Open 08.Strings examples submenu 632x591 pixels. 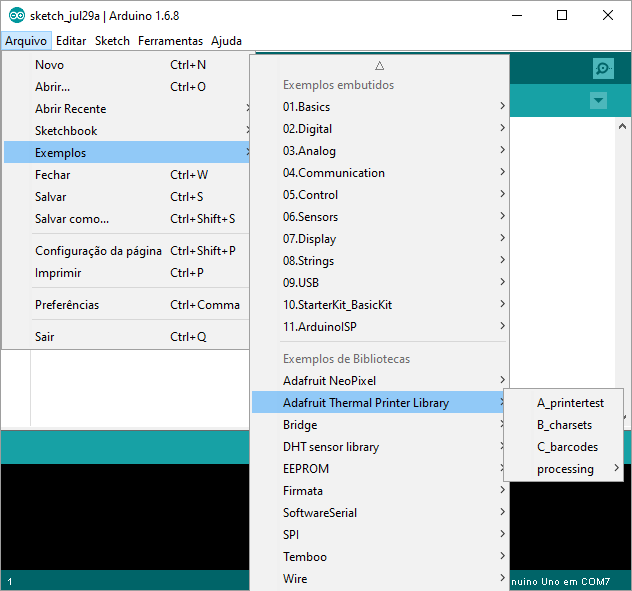(x=380, y=260)
